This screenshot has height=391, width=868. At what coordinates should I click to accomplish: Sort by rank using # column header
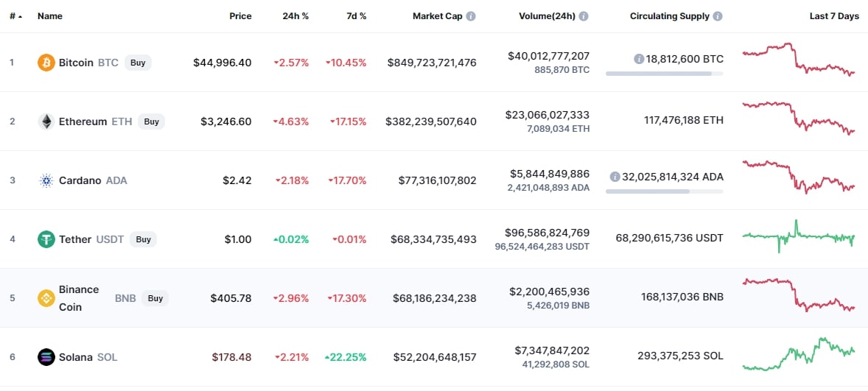point(16,16)
